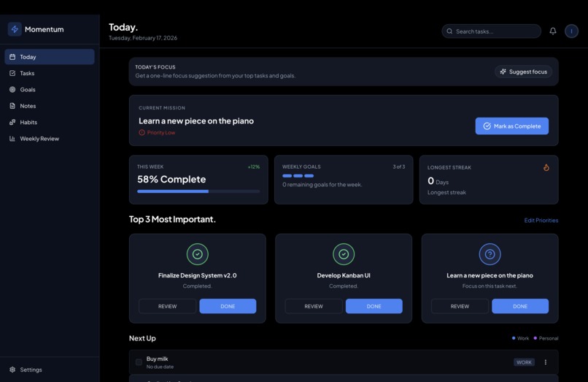Screen dimensions: 588x382
Task: Click check-circle icon on Finalize Design System card
Action: [197, 254]
